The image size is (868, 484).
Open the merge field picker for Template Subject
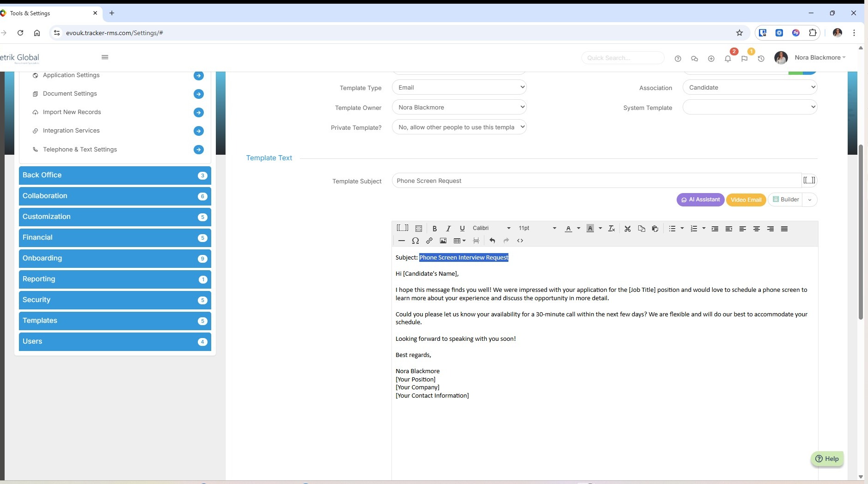point(809,180)
